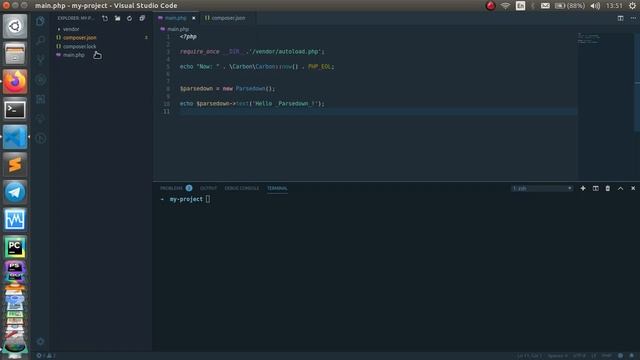This screenshot has width=640, height=360.
Task: Click the New File icon in the Explorer header
Action: tap(105, 18)
